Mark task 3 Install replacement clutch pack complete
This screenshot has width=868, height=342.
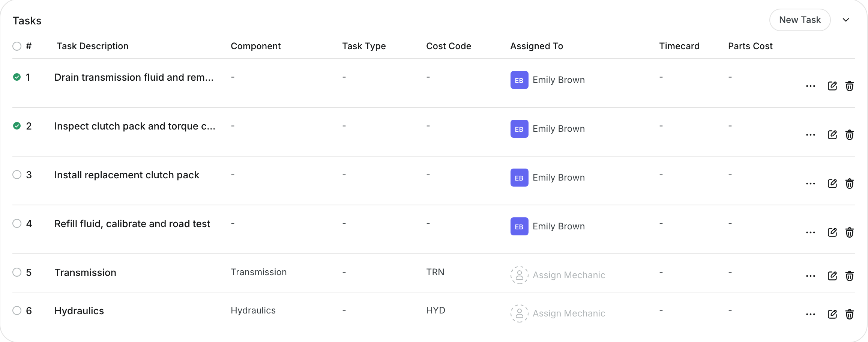pyautogui.click(x=17, y=175)
